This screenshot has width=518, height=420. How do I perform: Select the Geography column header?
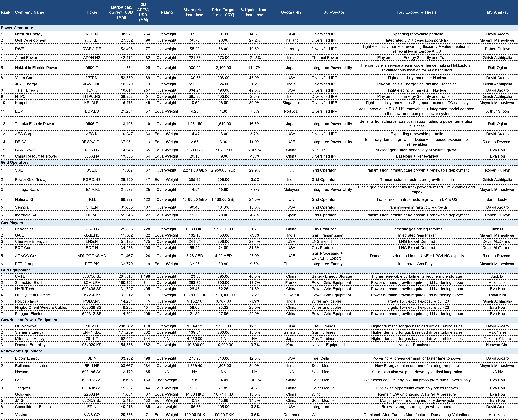point(291,12)
